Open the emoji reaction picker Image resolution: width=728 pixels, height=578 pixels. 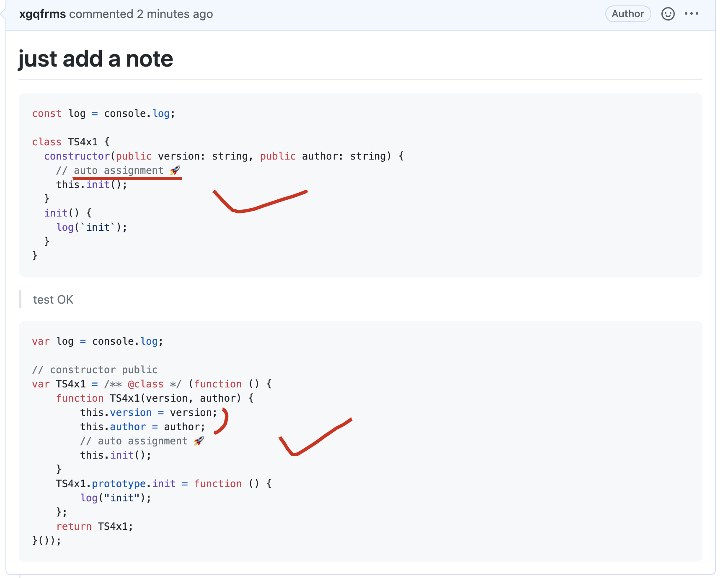tap(668, 14)
